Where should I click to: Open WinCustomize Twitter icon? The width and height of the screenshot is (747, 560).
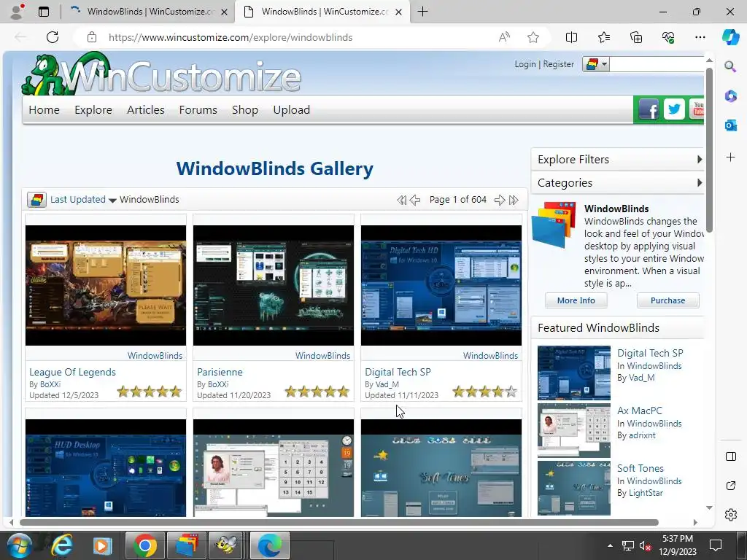[674, 109]
